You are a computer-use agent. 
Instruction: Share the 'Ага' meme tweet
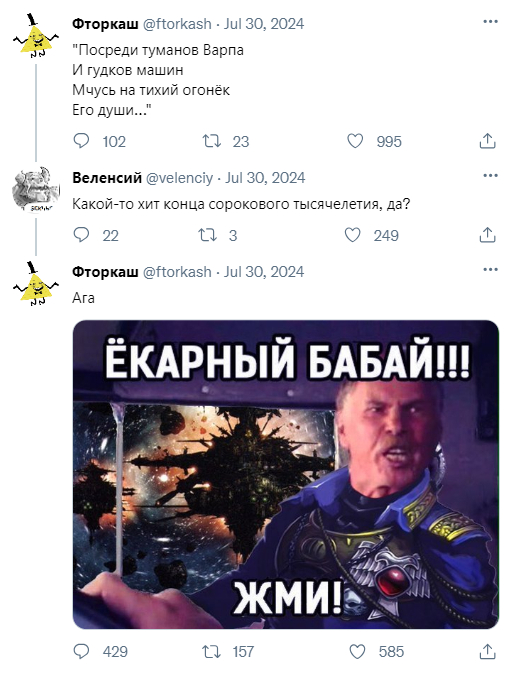coord(488,651)
